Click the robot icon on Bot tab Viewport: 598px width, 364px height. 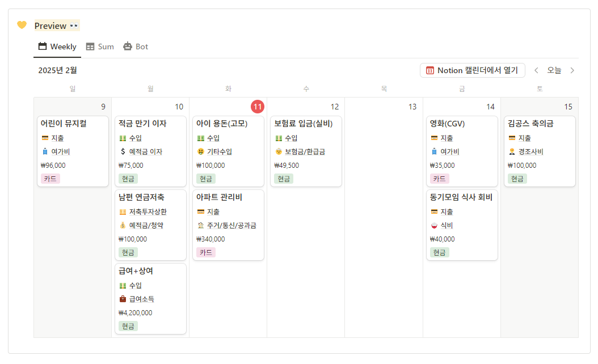click(128, 46)
